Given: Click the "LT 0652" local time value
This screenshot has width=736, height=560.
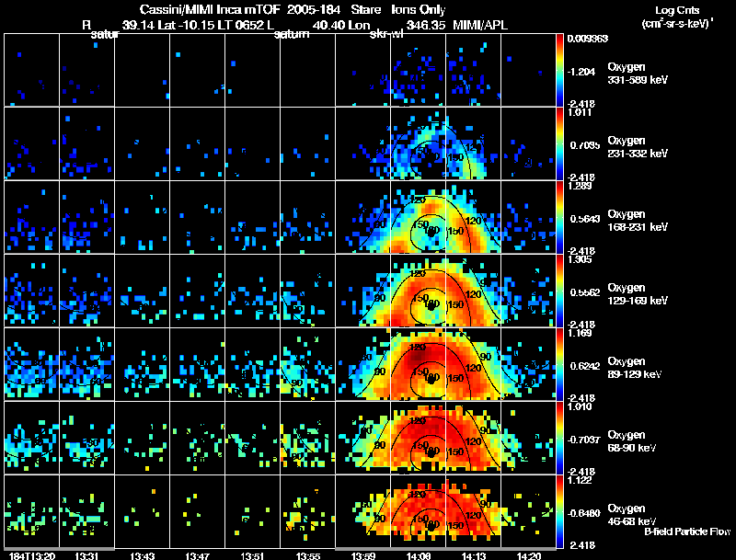Looking at the screenshot, I should pyautogui.click(x=239, y=25).
